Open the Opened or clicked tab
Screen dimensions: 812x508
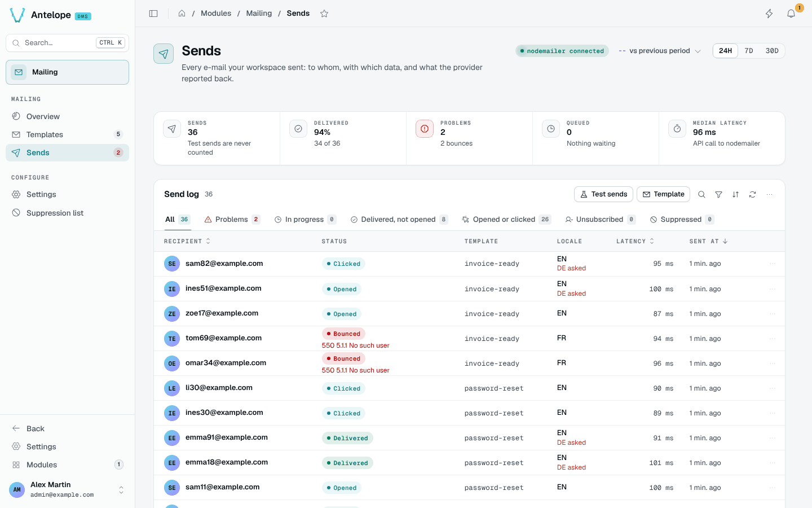coord(506,220)
